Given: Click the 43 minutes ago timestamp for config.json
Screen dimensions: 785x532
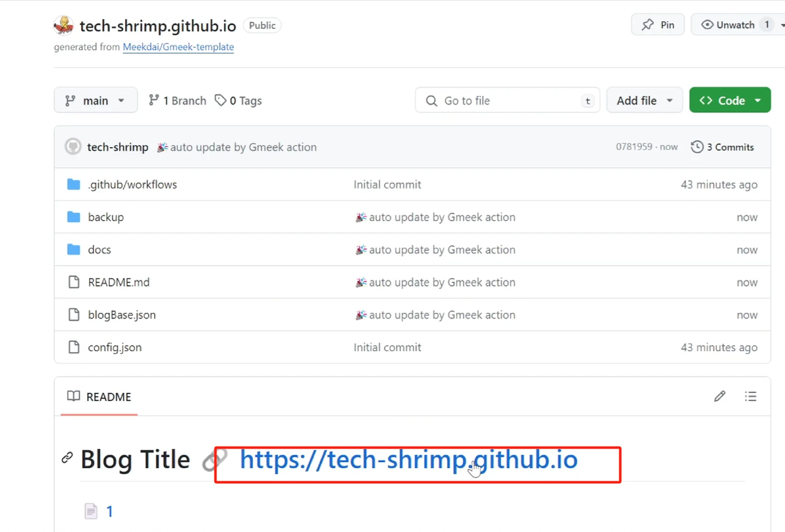Looking at the screenshot, I should pyautogui.click(x=719, y=348).
